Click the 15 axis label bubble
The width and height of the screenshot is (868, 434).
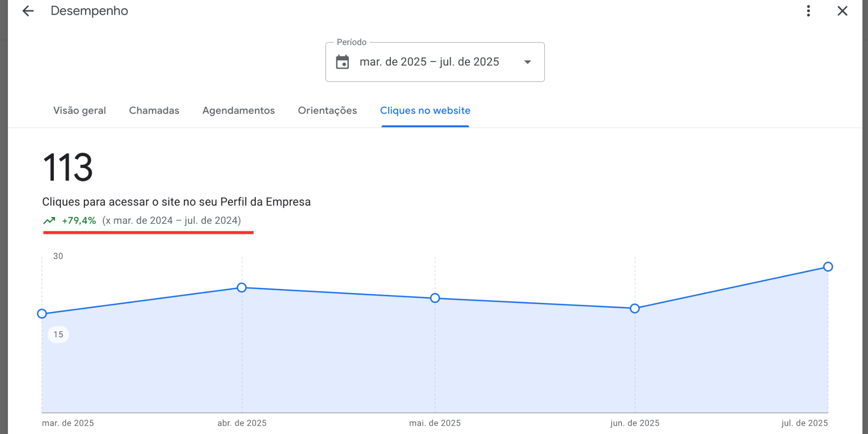58,335
